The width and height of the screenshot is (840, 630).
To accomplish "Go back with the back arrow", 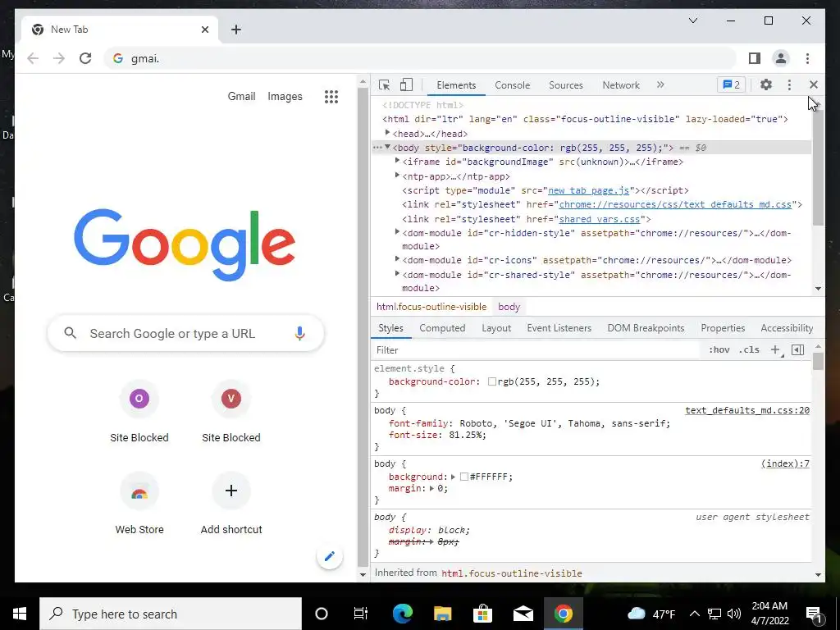I will pos(33,58).
